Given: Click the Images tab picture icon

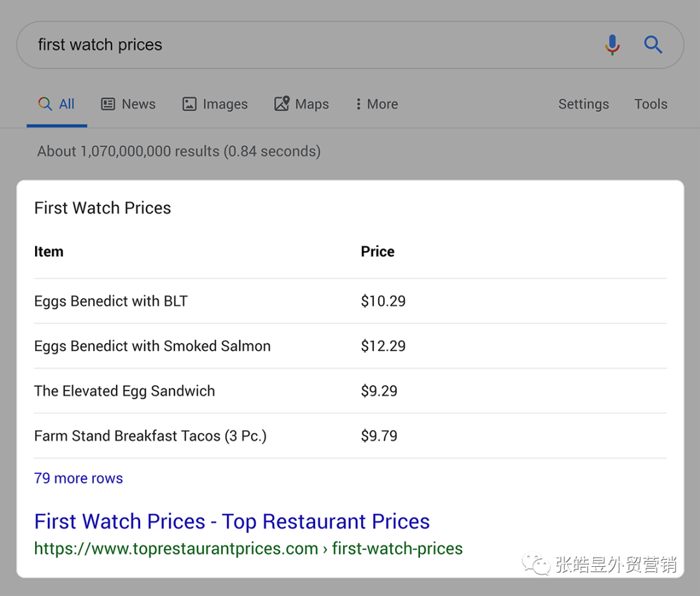Looking at the screenshot, I should point(189,104).
